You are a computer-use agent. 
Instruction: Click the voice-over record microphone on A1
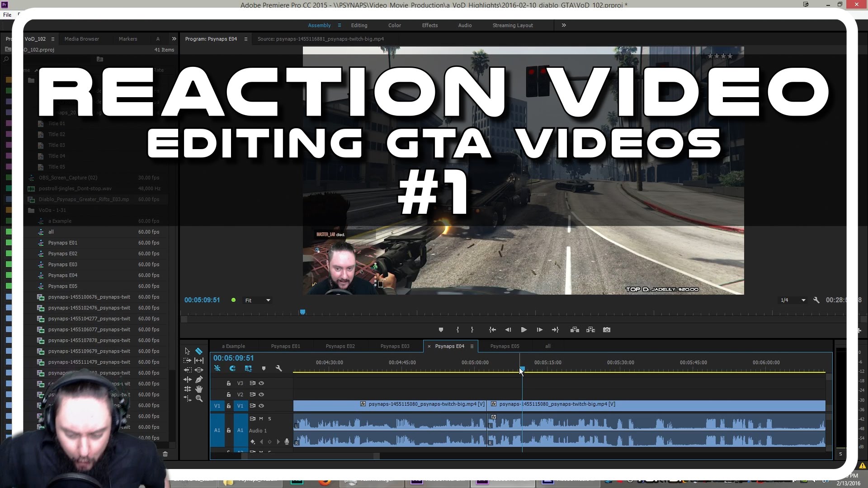287,441
